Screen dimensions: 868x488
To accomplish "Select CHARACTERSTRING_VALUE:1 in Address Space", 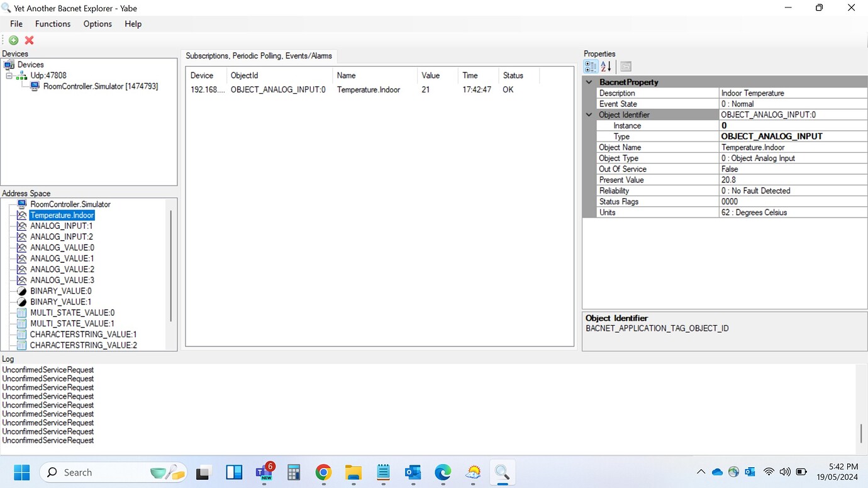I will pos(83,334).
